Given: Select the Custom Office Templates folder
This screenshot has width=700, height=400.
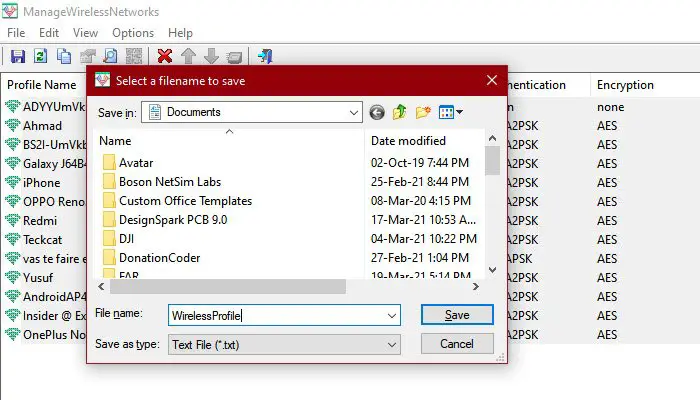Looking at the screenshot, I should coord(185,201).
